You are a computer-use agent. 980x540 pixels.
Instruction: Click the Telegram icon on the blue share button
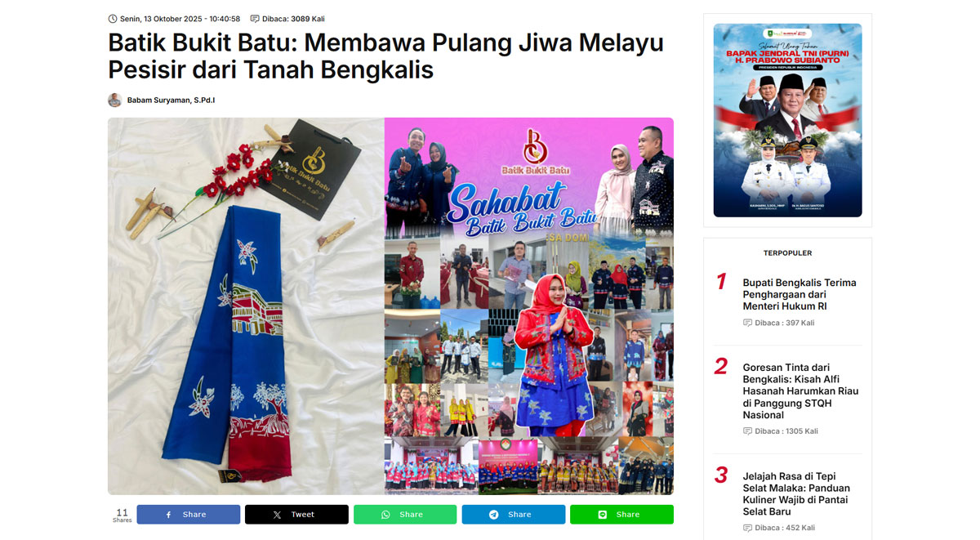pos(494,515)
